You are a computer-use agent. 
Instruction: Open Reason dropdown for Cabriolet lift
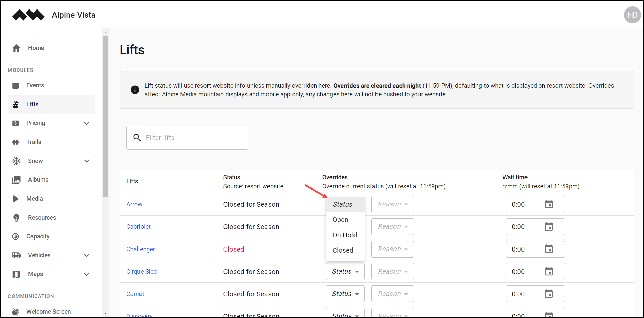(x=392, y=227)
